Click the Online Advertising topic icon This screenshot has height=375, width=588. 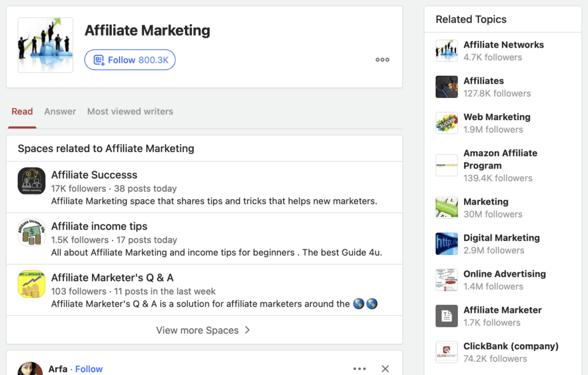447,280
